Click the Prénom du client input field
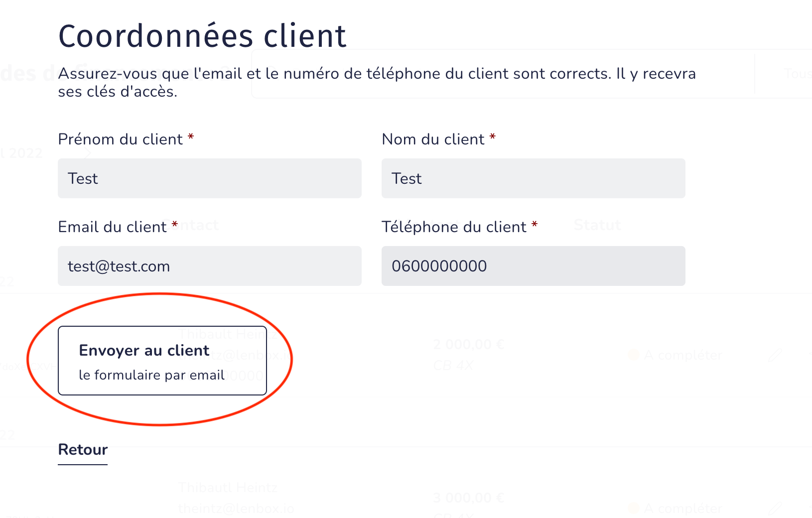This screenshot has height=518, width=812. 209,178
